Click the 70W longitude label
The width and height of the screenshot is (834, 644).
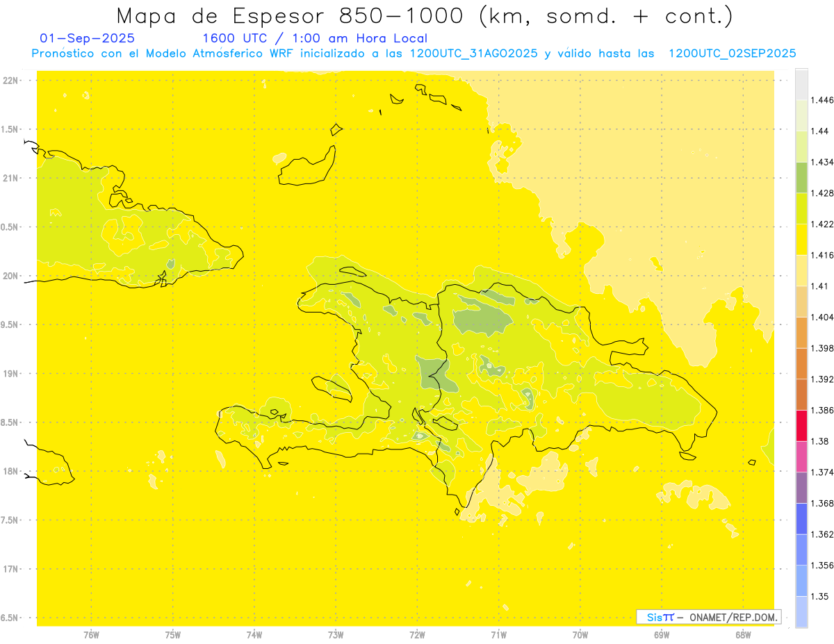coord(580,635)
